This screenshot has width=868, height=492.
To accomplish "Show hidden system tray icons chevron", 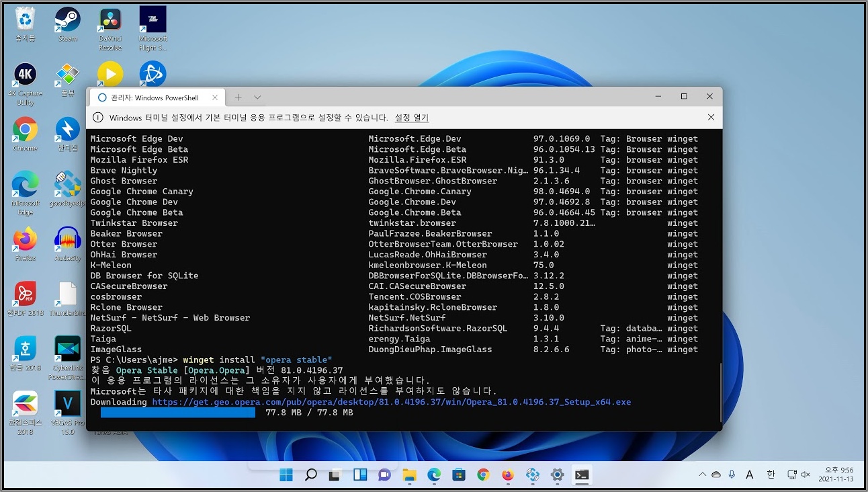I will pyautogui.click(x=702, y=475).
